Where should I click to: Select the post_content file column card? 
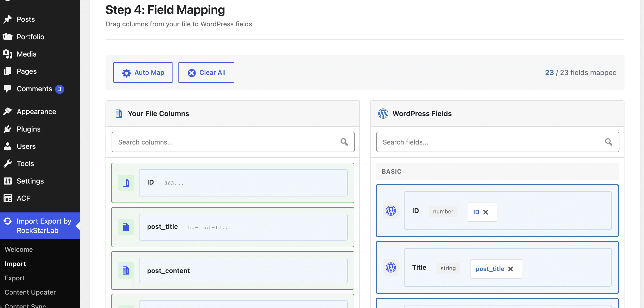[x=233, y=270]
